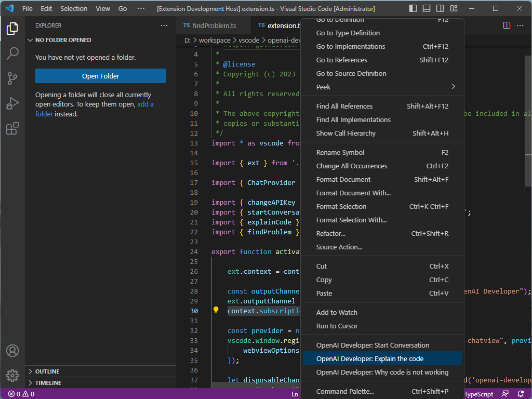Toggle the secondary side bar layout button

(x=440, y=9)
